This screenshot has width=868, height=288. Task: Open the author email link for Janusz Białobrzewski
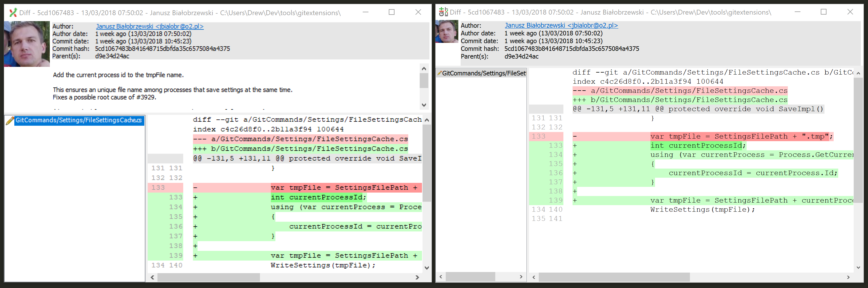tap(150, 26)
